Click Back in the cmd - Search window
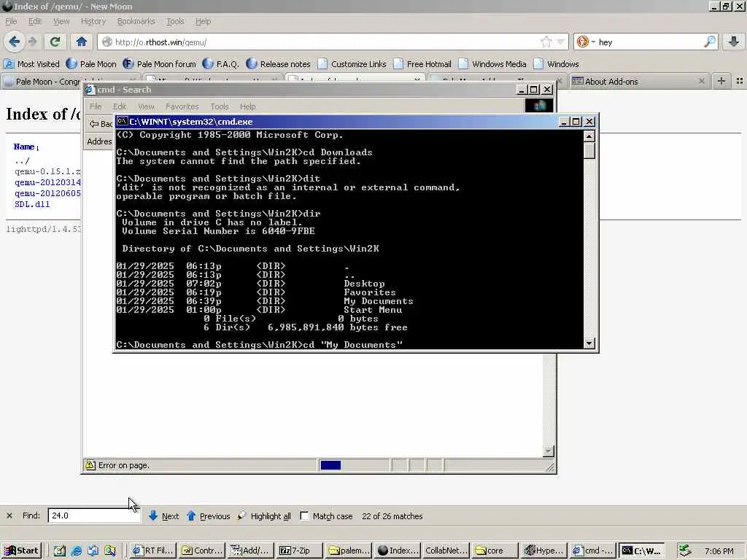 [101, 124]
